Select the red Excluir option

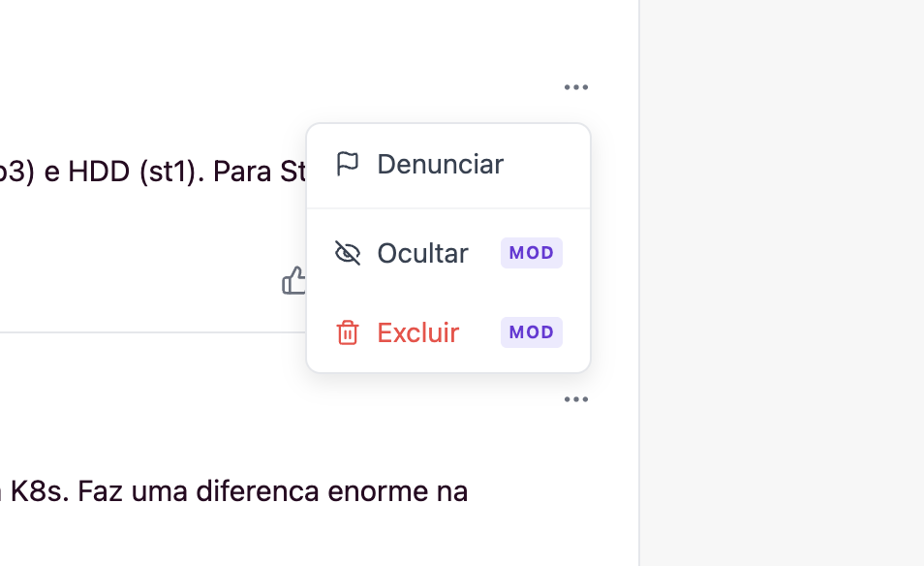417,333
